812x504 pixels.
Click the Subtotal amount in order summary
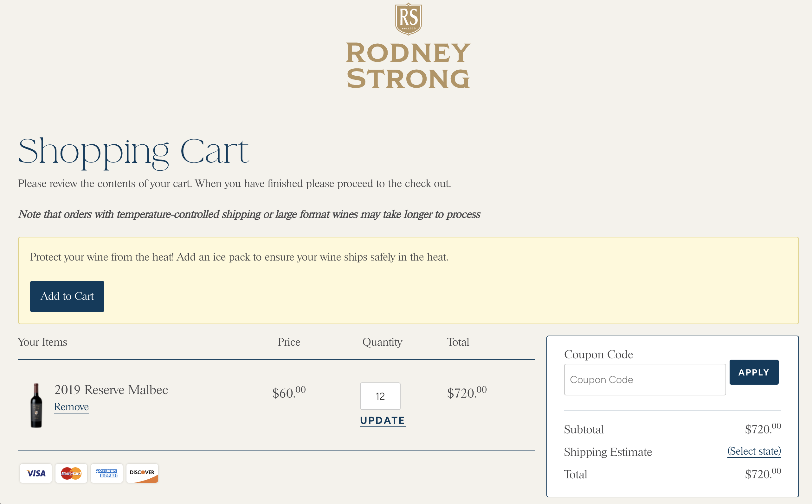[763, 429]
